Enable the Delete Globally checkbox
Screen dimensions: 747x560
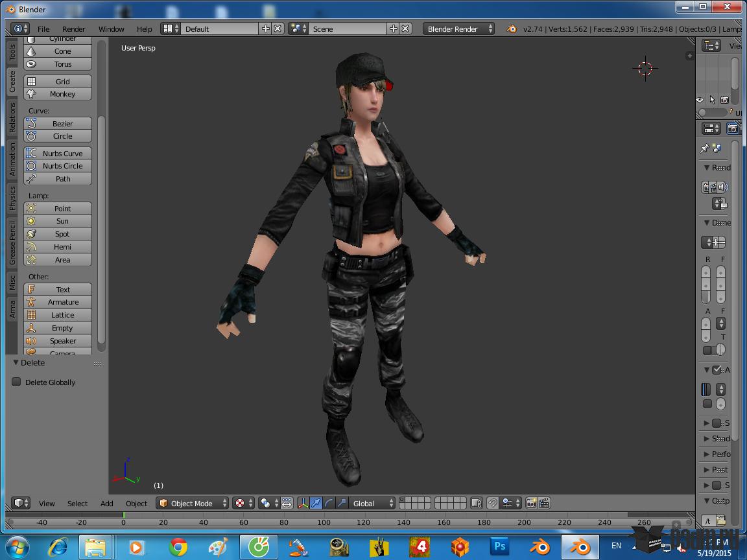(17, 382)
